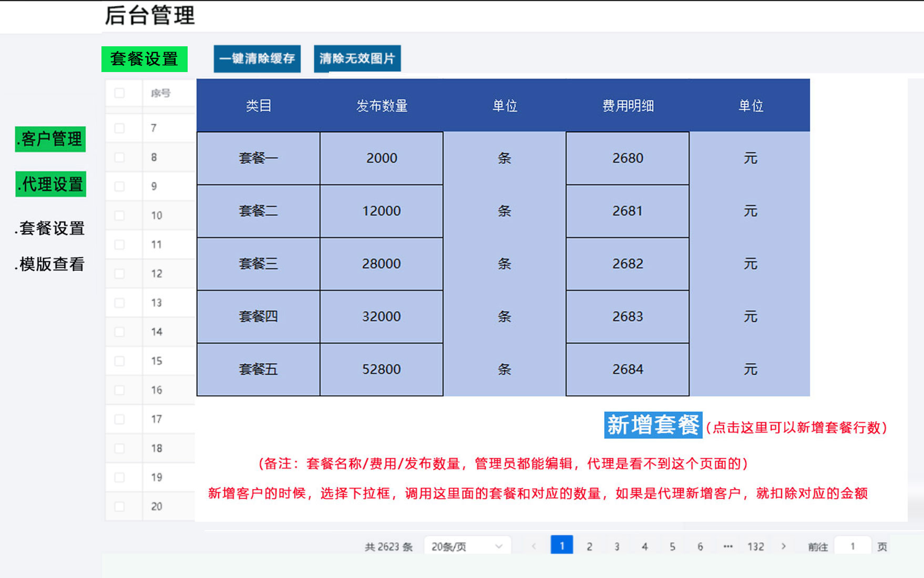Toggle the checkbox for row 20
Screen dimensions: 924x578
coord(119,506)
